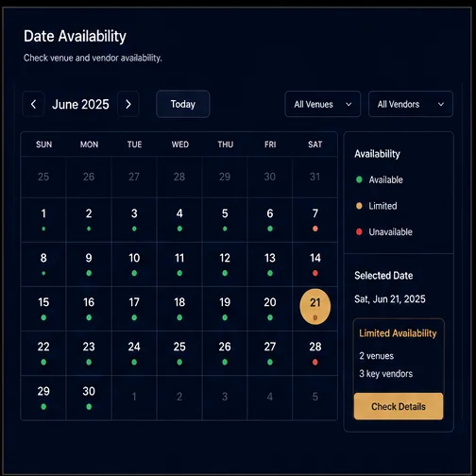Choose June 16 date cell

(89, 309)
